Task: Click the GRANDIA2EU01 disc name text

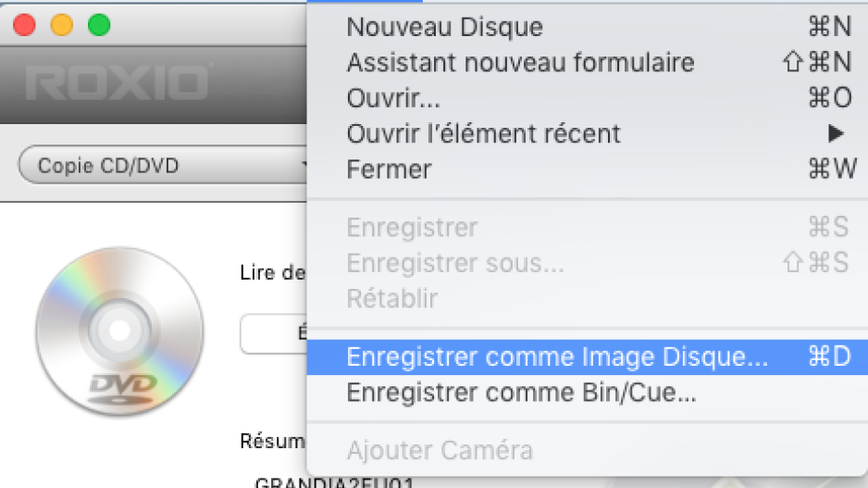Action: coord(334,482)
